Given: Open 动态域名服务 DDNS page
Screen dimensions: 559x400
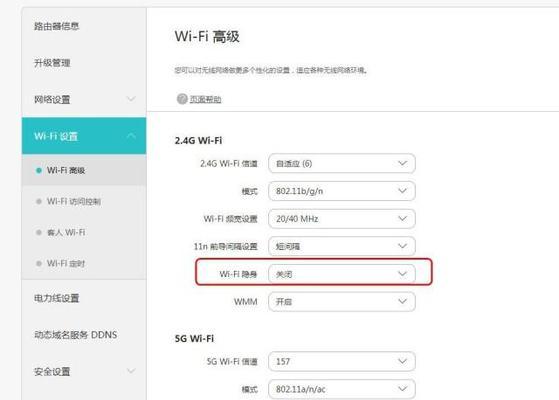Looking at the screenshot, I should point(76,335).
